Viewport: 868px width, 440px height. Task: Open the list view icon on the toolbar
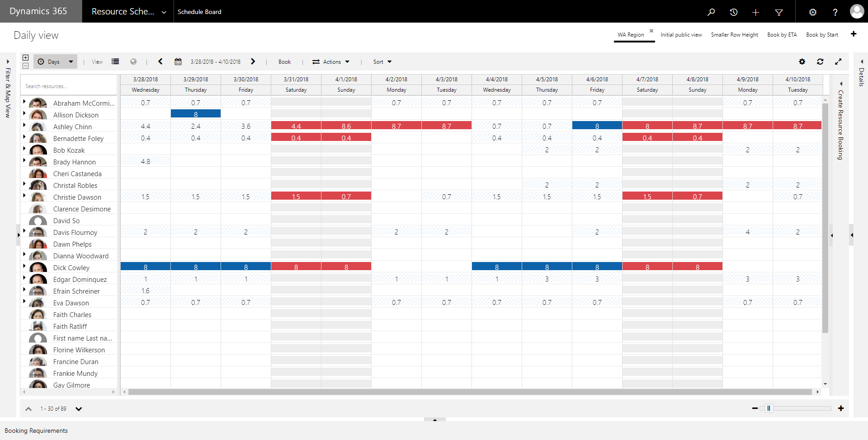point(115,61)
